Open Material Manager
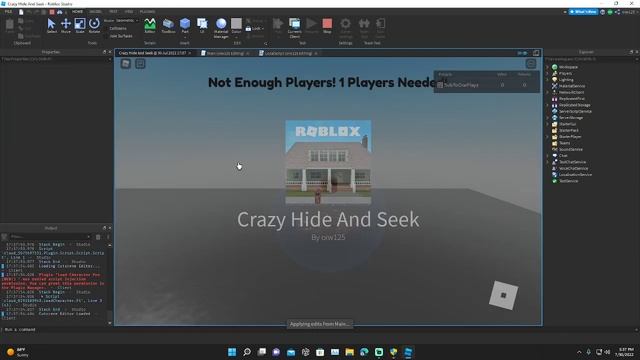The image size is (640, 360). 221,28
